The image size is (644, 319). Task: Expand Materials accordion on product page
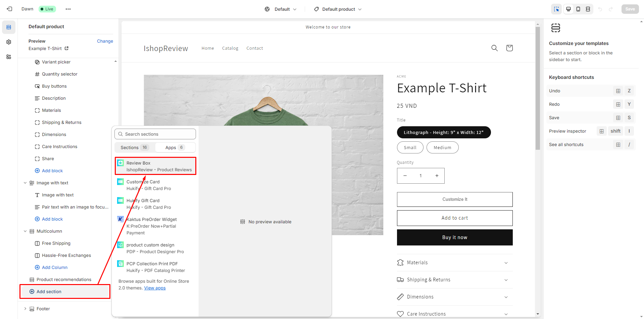pos(455,263)
